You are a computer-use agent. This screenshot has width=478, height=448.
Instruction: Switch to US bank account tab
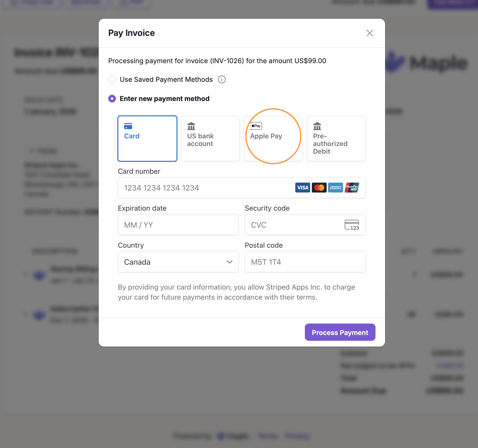click(210, 138)
